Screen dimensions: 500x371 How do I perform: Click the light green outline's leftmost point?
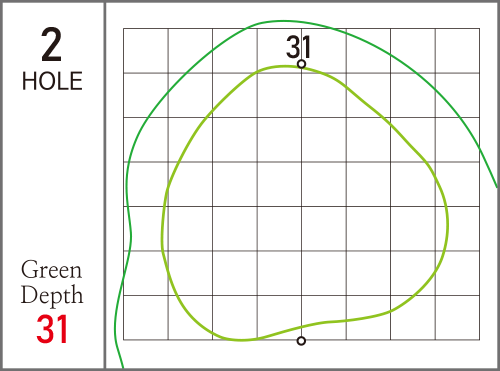(162, 233)
